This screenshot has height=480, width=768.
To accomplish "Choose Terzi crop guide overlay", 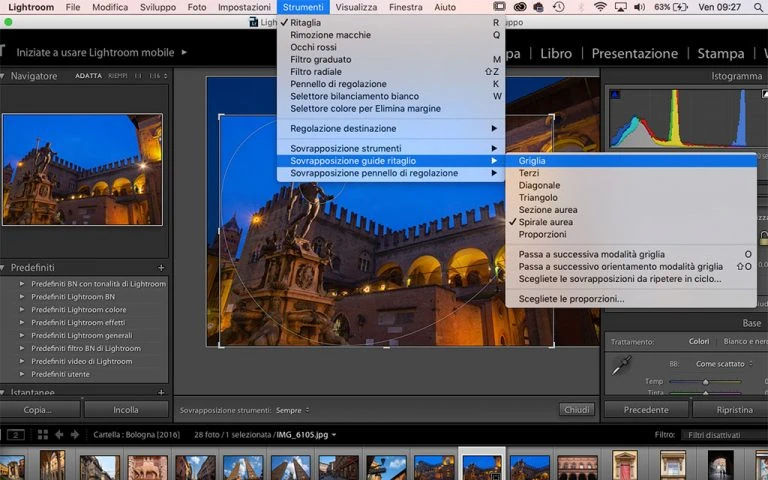I will [631, 173].
